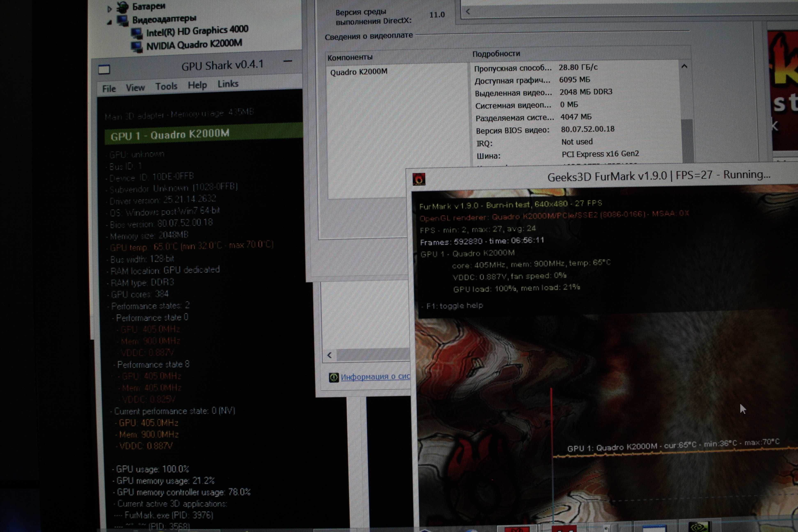Image resolution: width=798 pixels, height=532 pixels.
Task: Click the icon beside NVIDIA Quadro K2000M
Action: pos(137,46)
